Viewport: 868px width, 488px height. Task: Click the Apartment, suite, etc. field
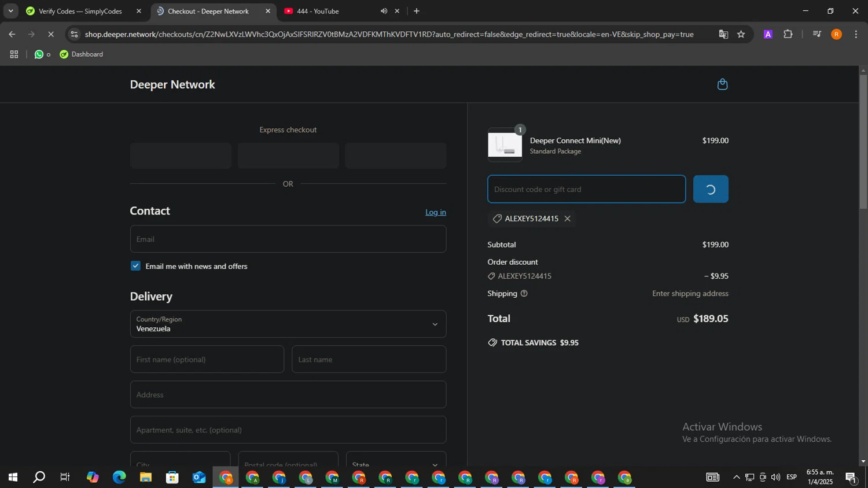point(288,430)
